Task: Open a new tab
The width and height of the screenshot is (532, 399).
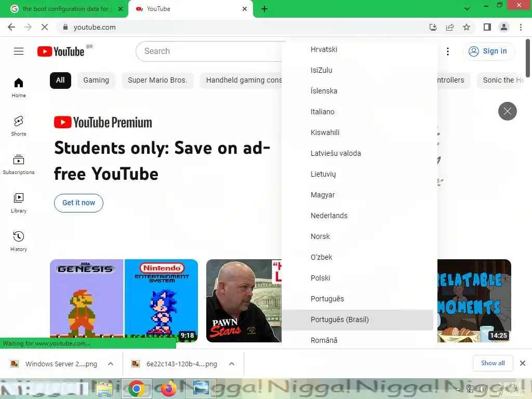Action: pyautogui.click(x=264, y=9)
